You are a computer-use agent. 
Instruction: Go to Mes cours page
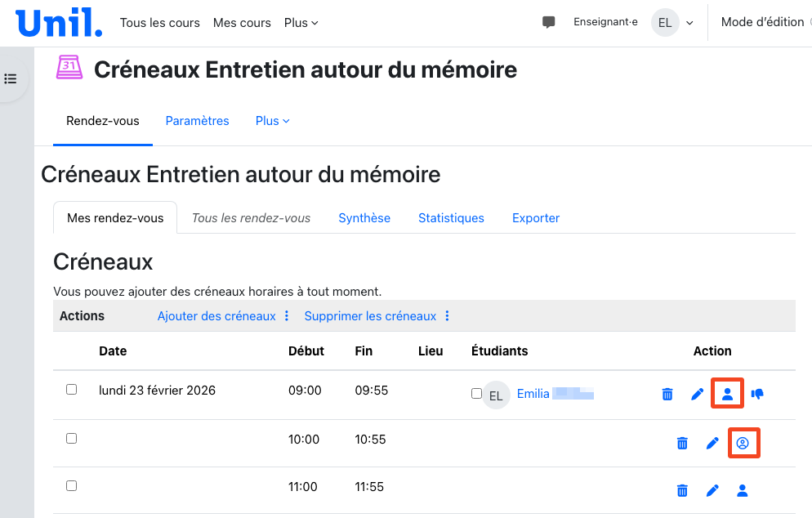click(242, 23)
